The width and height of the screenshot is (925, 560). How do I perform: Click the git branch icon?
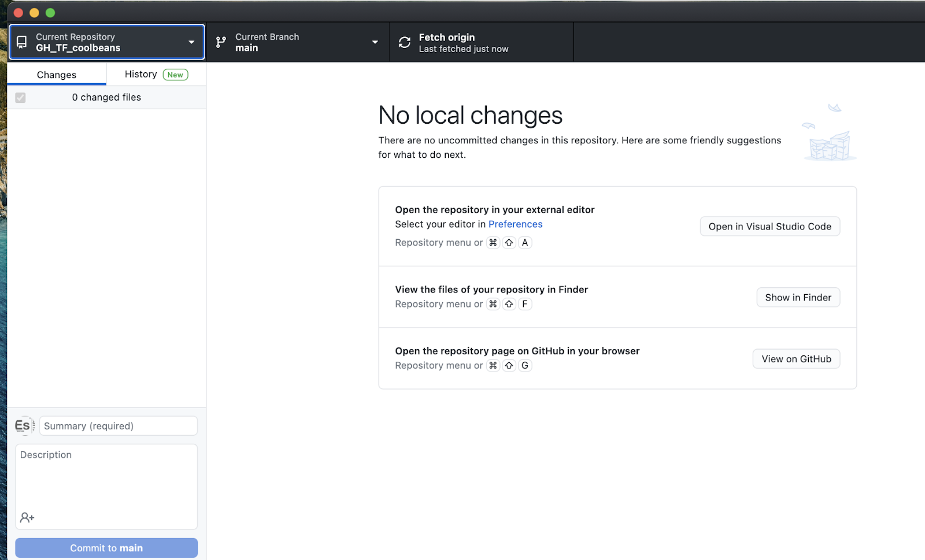point(221,42)
